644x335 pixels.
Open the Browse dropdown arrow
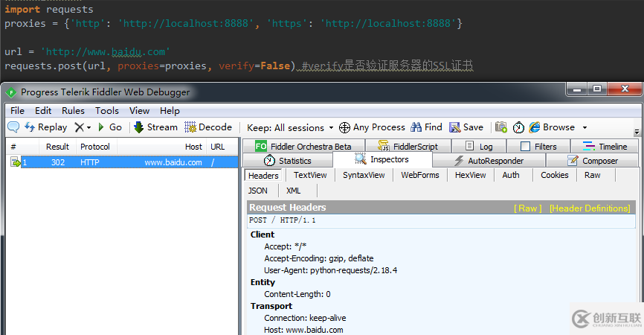585,128
